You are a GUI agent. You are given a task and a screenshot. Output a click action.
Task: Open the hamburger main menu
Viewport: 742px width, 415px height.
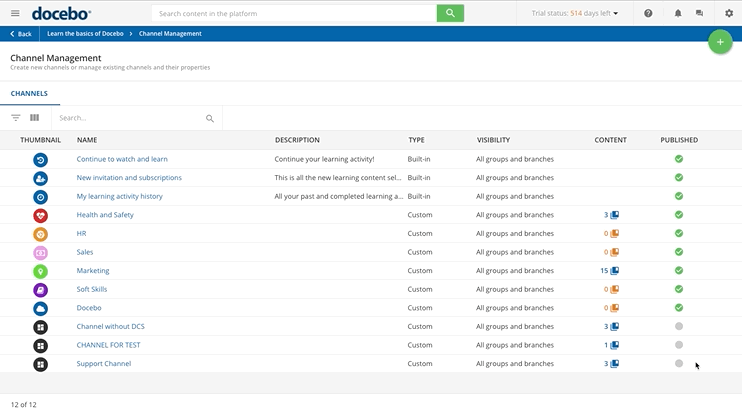click(15, 13)
